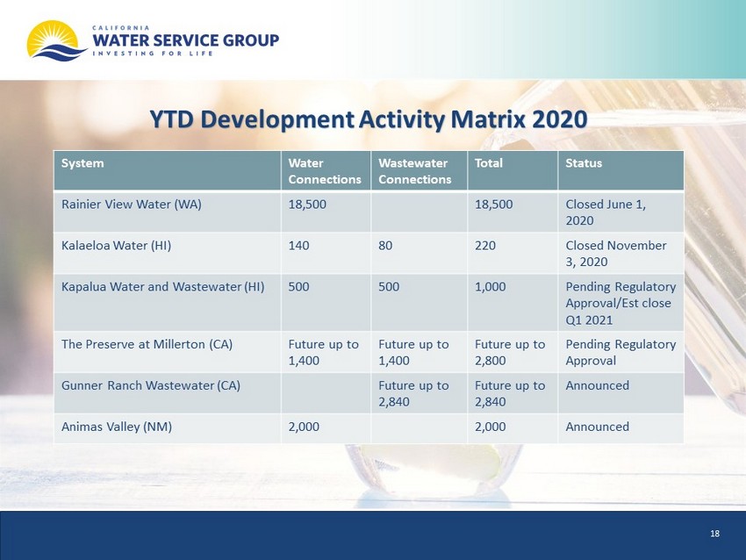Click the System column header
Screen dimensions: 746x560
168,171
